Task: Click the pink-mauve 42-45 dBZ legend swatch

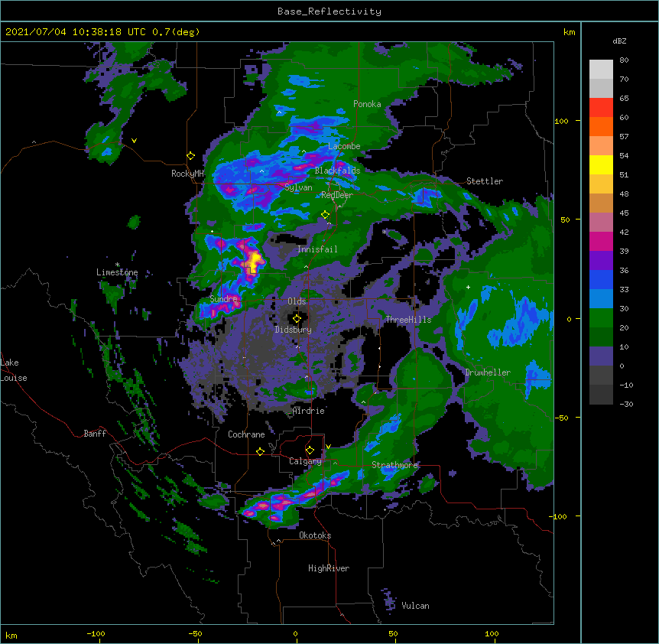Action: coord(601,223)
